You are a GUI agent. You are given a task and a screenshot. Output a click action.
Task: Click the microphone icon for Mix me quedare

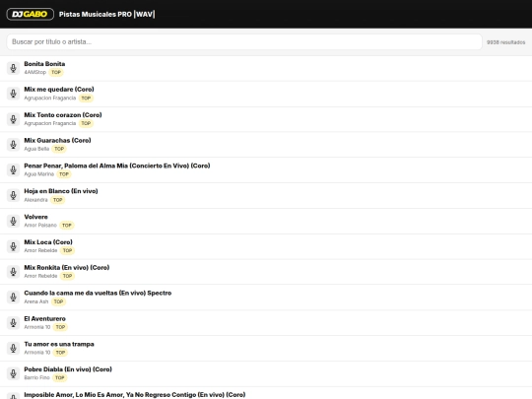13,94
